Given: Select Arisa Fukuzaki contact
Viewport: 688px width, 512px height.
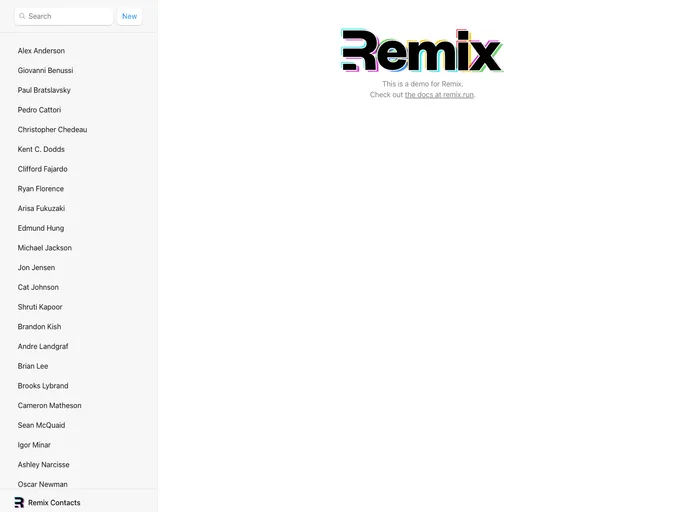Looking at the screenshot, I should coord(41,208).
